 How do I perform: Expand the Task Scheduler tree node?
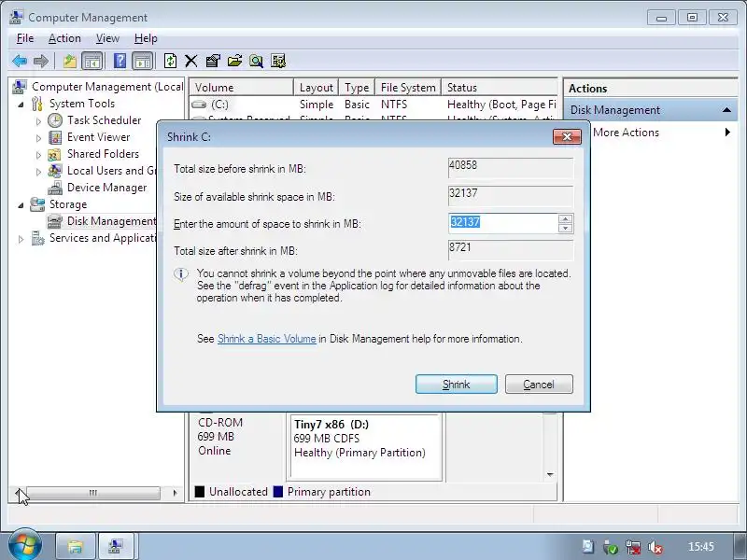pyautogui.click(x=38, y=121)
